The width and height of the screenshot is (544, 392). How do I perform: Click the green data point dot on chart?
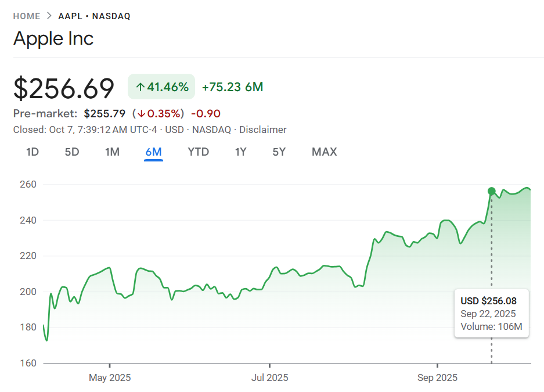pos(492,191)
